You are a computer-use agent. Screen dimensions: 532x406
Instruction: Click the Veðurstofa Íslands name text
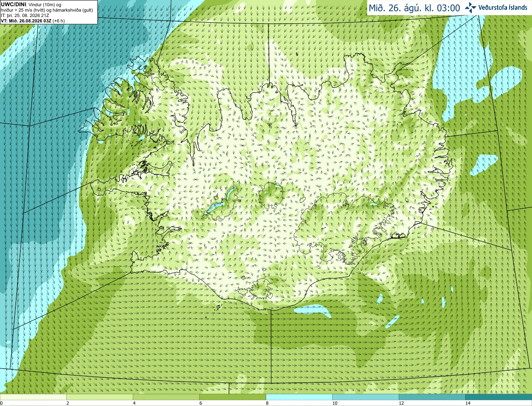point(502,7)
